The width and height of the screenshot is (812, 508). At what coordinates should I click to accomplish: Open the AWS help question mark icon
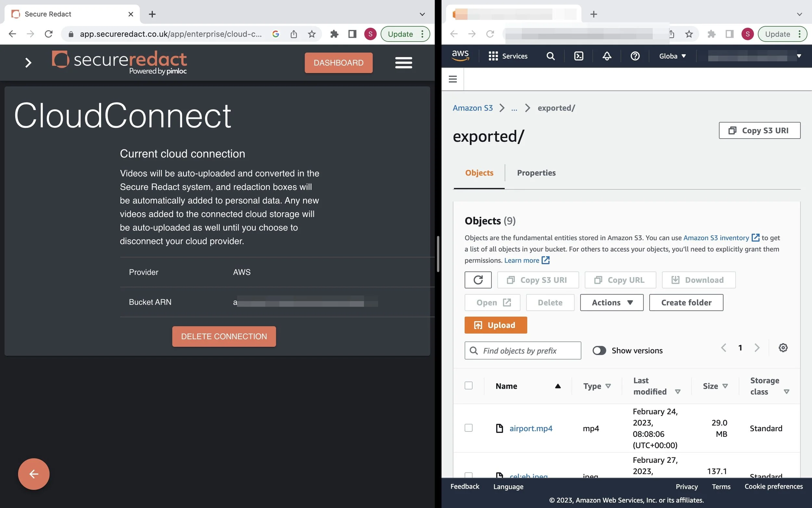635,56
